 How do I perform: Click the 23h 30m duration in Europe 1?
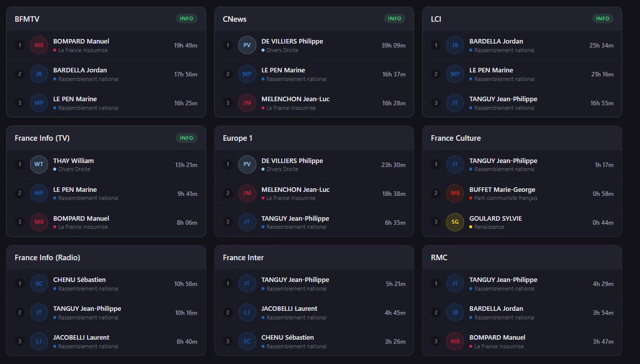[x=394, y=165]
